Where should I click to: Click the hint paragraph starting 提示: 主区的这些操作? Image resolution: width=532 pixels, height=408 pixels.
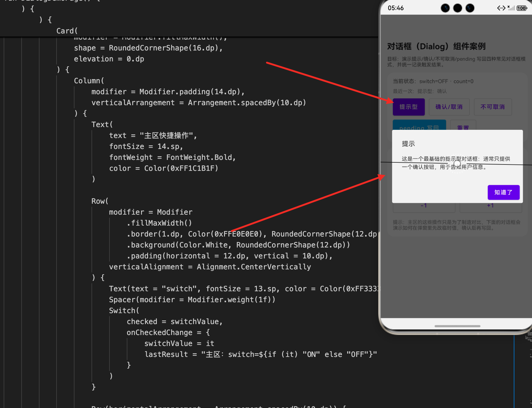(x=457, y=225)
